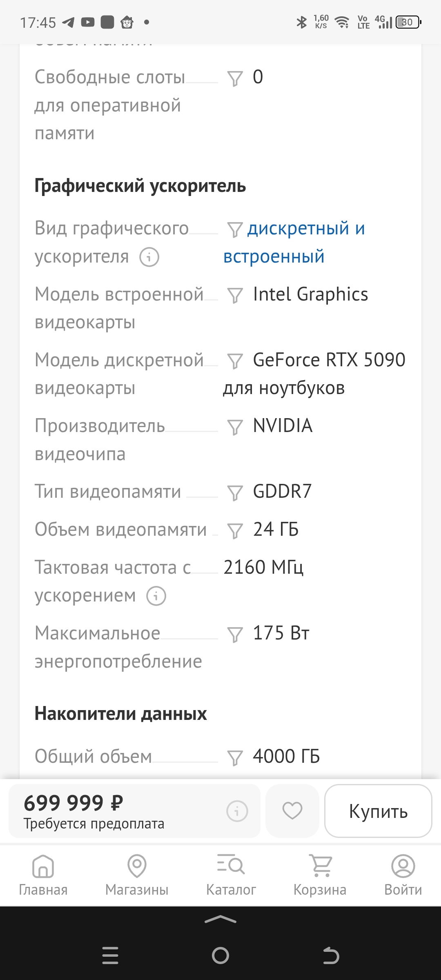Open info tooltip for Вид графического ускорителя
The height and width of the screenshot is (980, 441).
tap(149, 257)
